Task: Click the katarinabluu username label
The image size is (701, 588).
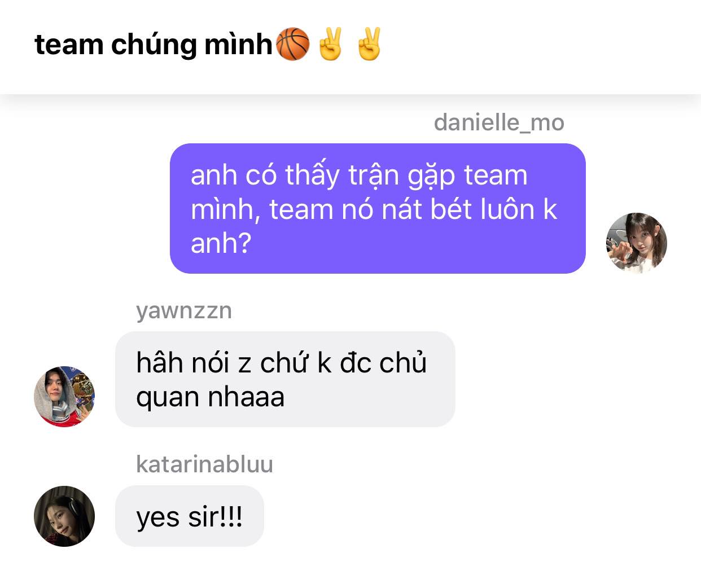Action: [204, 464]
